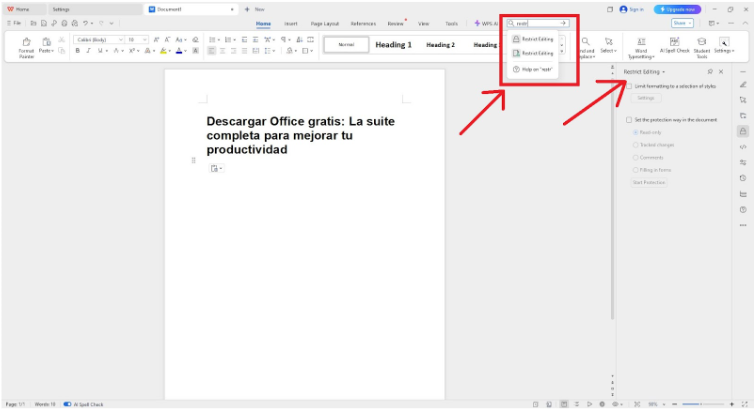Apply Bold formatting with the B icon
The width and height of the screenshot is (756, 412).
pyautogui.click(x=78, y=51)
